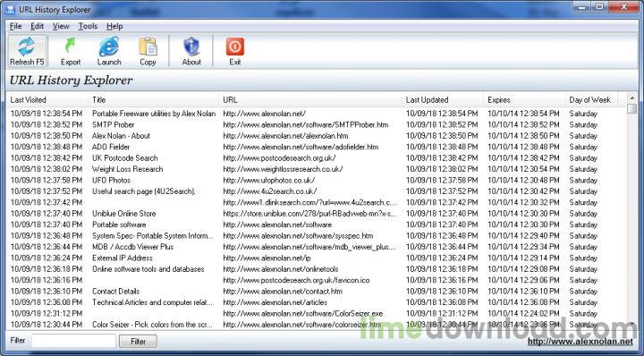Open the File menu
This screenshot has width=644, height=356.
pyautogui.click(x=15, y=26)
